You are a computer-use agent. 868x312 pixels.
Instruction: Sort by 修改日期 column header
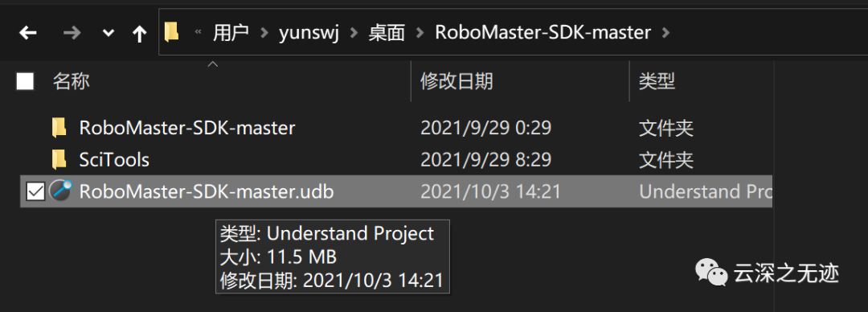(457, 82)
